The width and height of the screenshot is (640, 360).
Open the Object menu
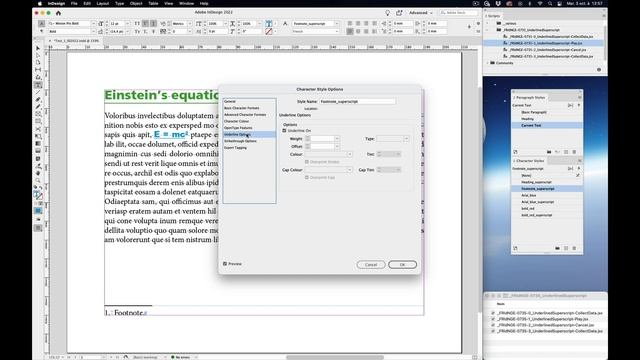[x=136, y=3]
